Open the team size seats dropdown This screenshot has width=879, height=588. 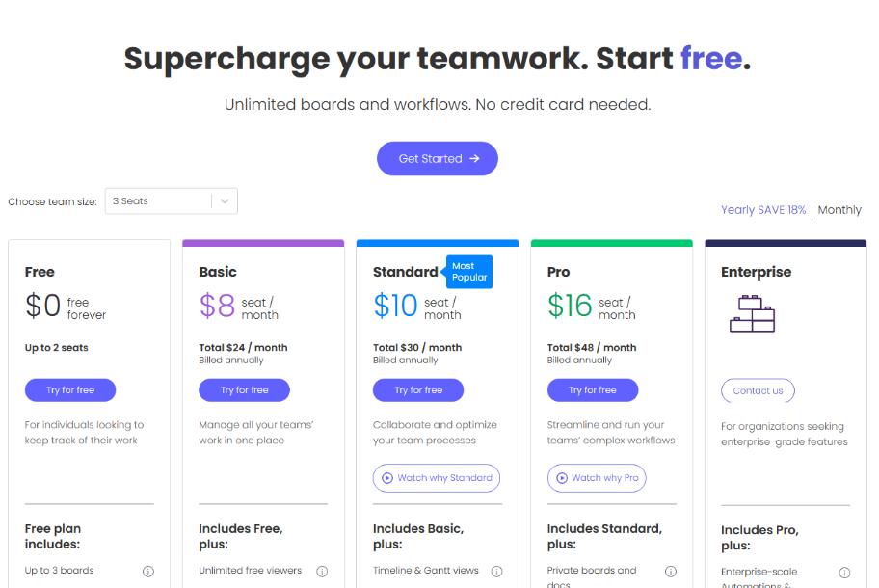[159, 201]
